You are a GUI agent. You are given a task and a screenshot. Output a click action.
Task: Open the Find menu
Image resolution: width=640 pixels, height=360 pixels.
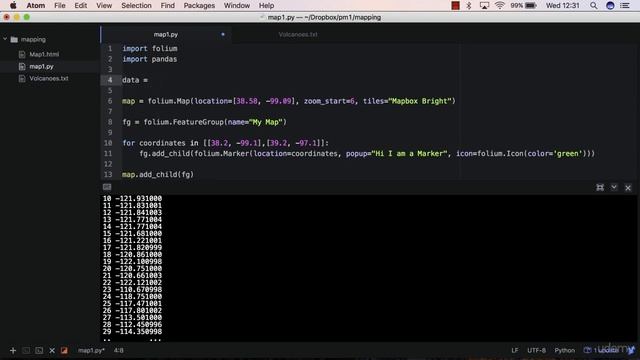pyautogui.click(x=167, y=5)
